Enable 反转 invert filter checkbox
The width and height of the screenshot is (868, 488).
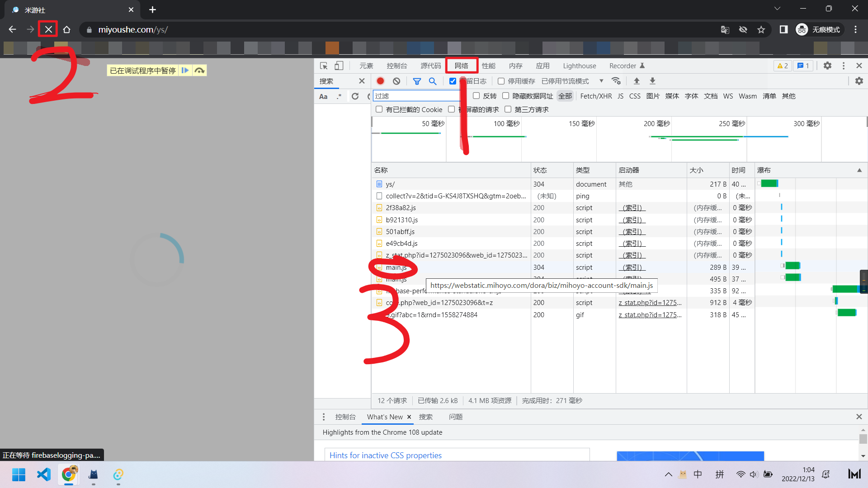point(476,96)
